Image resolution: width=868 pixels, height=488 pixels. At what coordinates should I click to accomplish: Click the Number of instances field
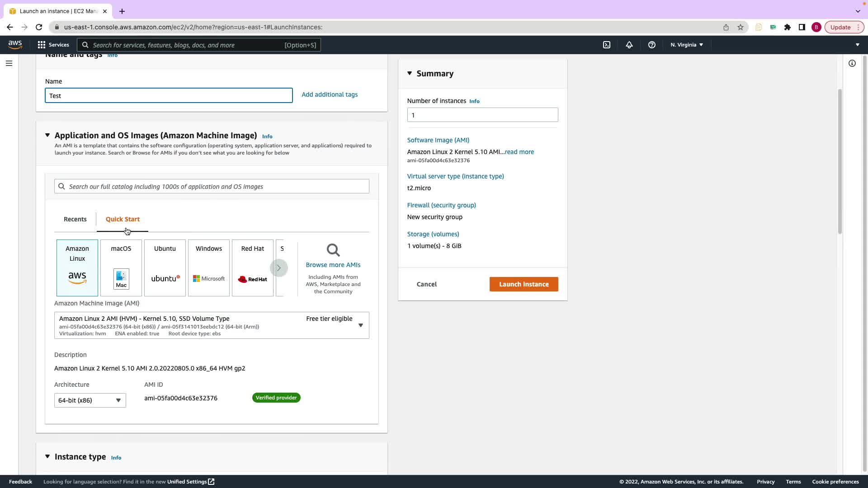click(x=482, y=115)
